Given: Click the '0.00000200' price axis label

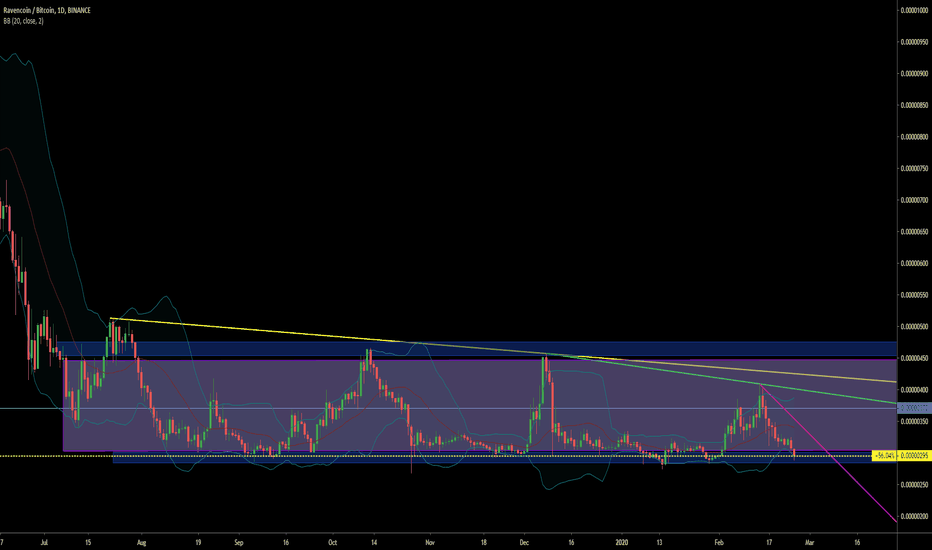Looking at the screenshot, I should [914, 516].
